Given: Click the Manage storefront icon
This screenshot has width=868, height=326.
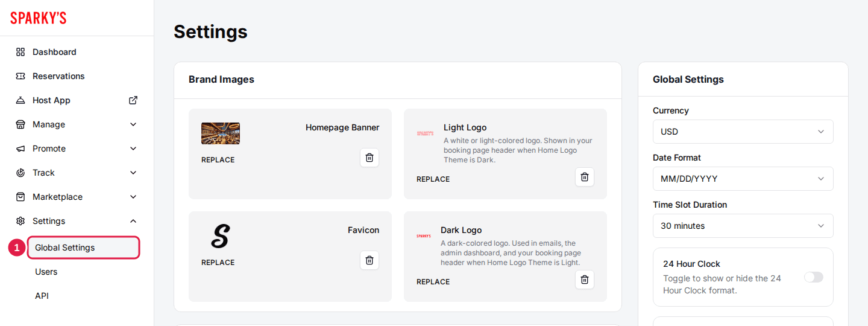Looking at the screenshot, I should [x=20, y=124].
